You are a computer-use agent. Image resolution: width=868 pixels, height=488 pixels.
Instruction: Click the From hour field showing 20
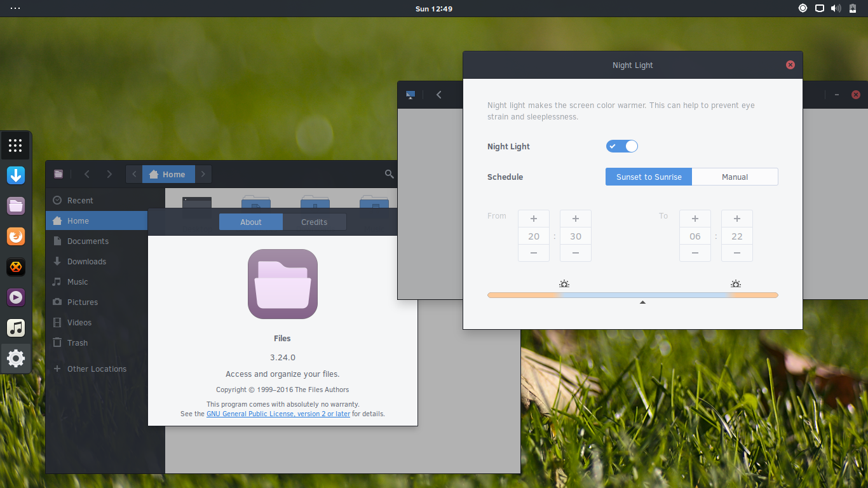[534, 236]
